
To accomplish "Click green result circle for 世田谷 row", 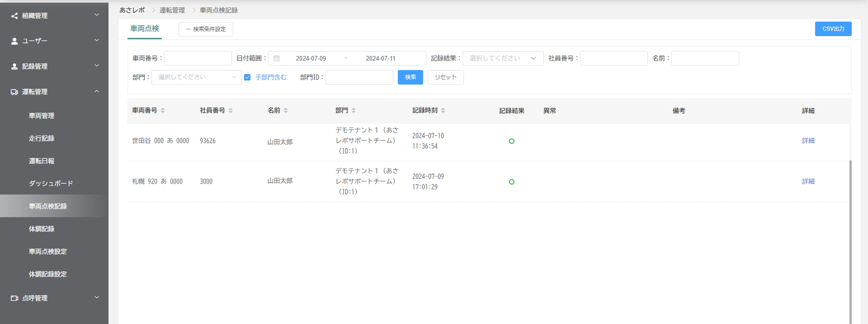I will pyautogui.click(x=512, y=141).
